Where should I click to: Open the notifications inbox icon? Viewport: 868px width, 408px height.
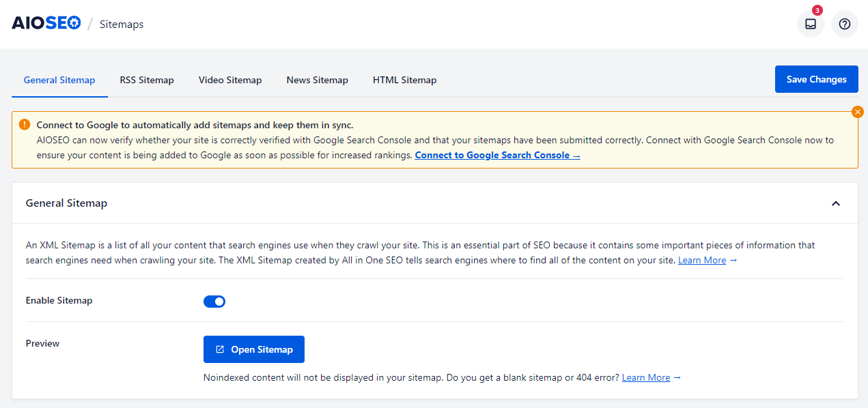pos(810,24)
